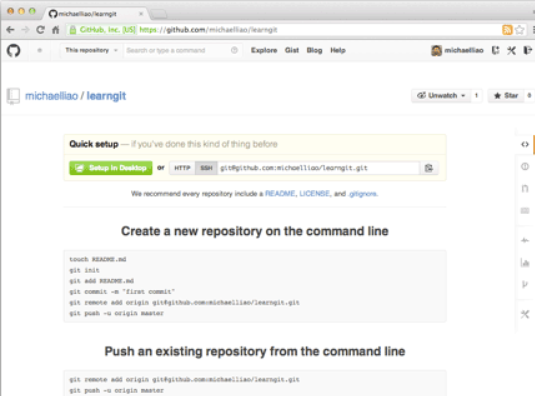This screenshot has width=535, height=396.
Task: Open the sign out icon in the header
Action: (x=527, y=50)
